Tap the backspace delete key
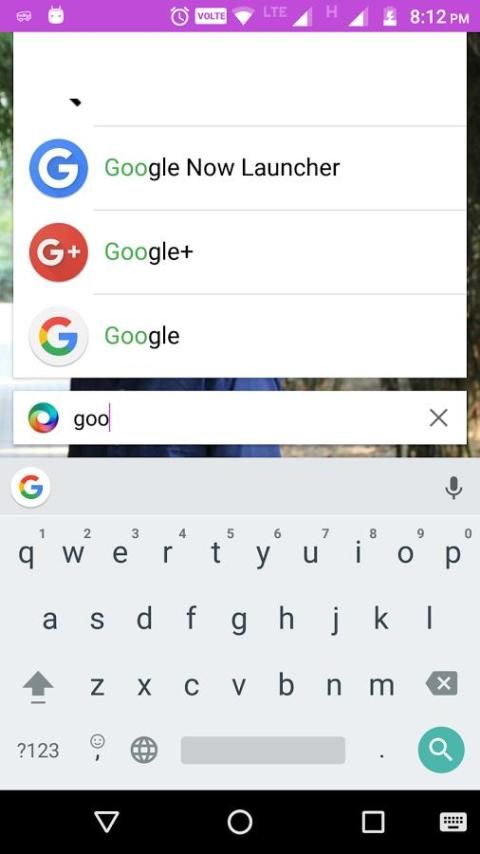The width and height of the screenshot is (480, 854). point(442,684)
